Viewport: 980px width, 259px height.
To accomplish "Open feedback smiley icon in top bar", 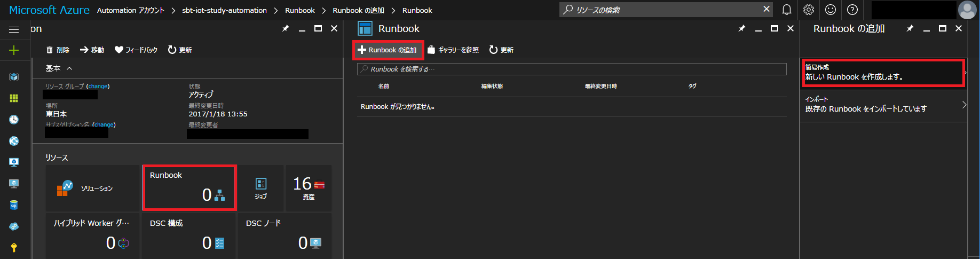I will pos(831,10).
